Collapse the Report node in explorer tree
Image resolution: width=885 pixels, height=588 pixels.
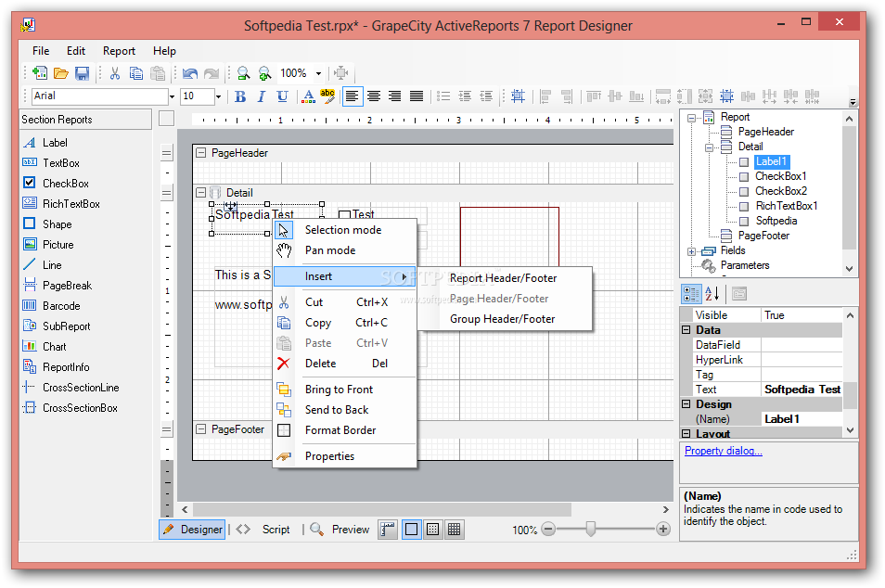coord(691,118)
